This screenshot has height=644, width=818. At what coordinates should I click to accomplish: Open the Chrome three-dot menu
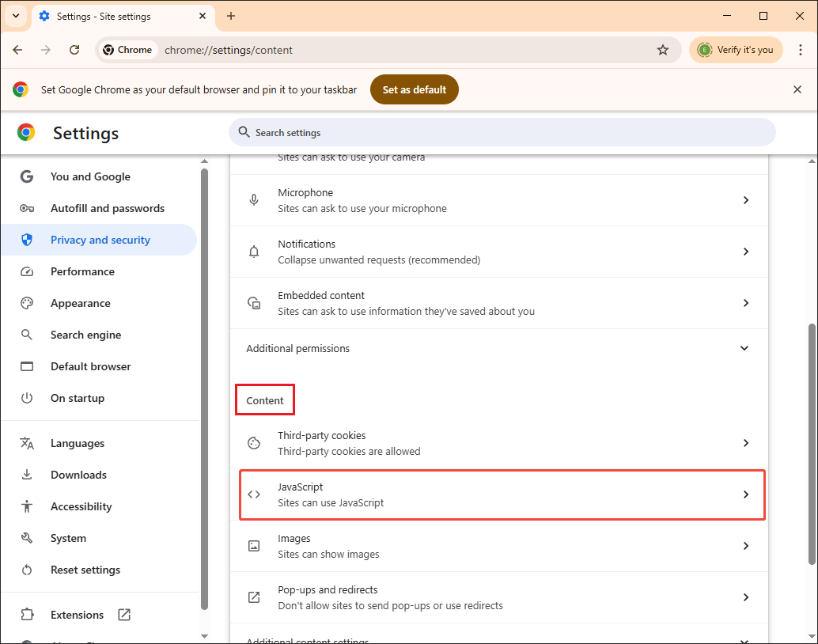pos(801,49)
